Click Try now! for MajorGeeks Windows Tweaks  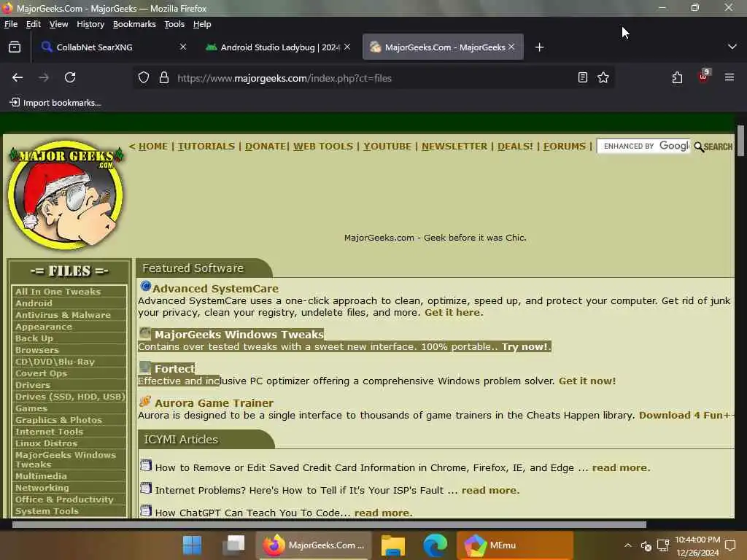tap(525, 346)
